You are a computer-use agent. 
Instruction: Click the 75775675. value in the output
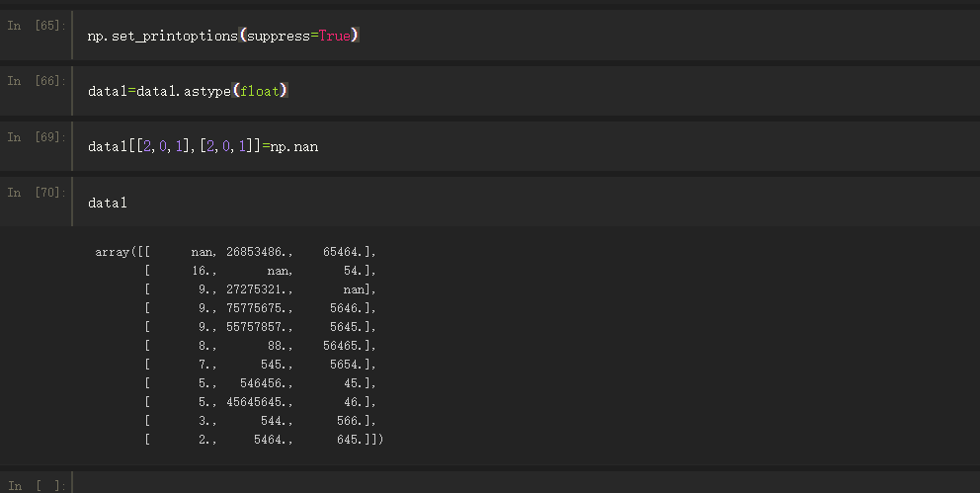coord(260,308)
